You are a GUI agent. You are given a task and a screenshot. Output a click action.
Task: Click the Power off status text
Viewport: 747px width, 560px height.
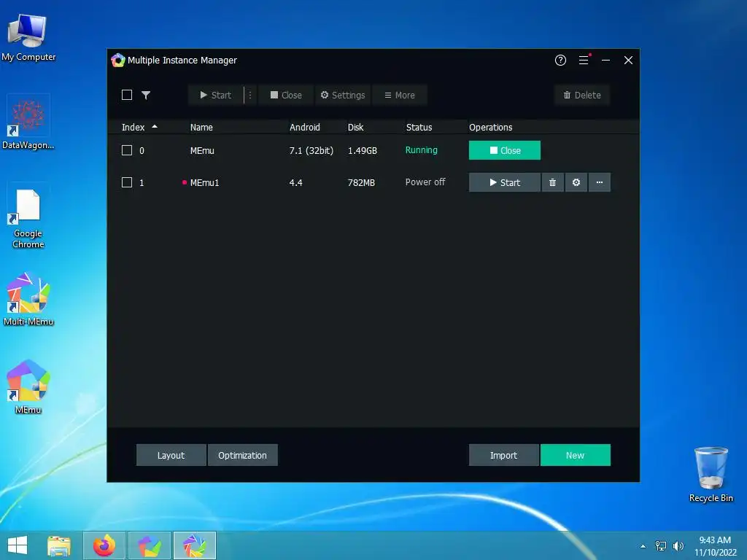tap(425, 182)
